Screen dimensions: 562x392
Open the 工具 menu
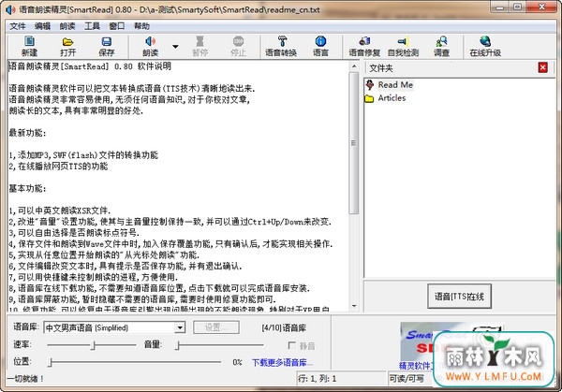click(x=92, y=26)
